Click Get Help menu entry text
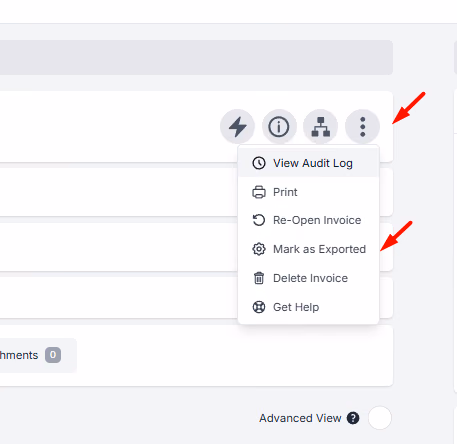The height and width of the screenshot is (444, 457). click(x=296, y=307)
